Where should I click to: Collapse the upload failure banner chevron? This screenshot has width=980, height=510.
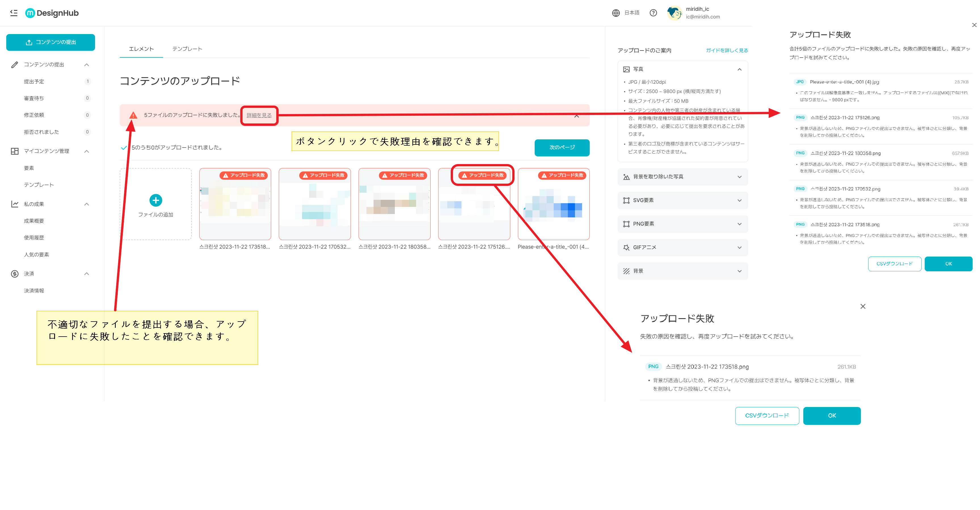point(577,116)
